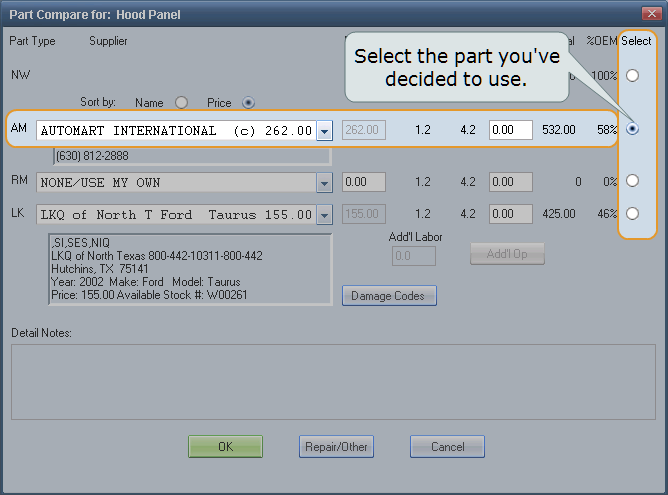The width and height of the screenshot is (668, 495).
Task: Expand the AUTOMART INTERNATIONAL supplier dropdown
Action: (324, 131)
